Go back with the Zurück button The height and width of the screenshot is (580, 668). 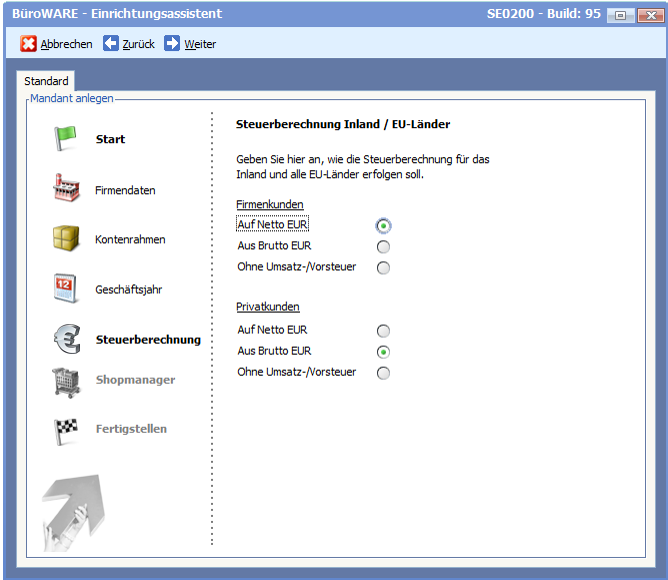pos(129,44)
